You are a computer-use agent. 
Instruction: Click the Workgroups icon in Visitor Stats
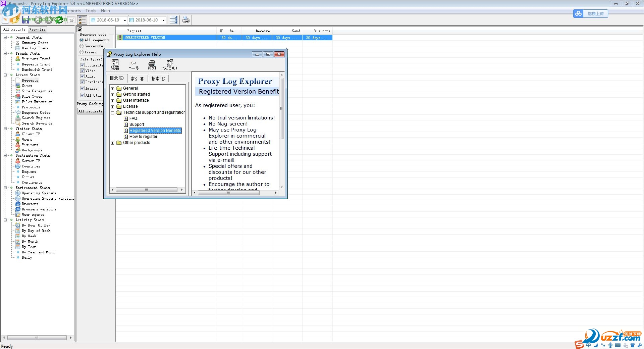[x=18, y=150]
